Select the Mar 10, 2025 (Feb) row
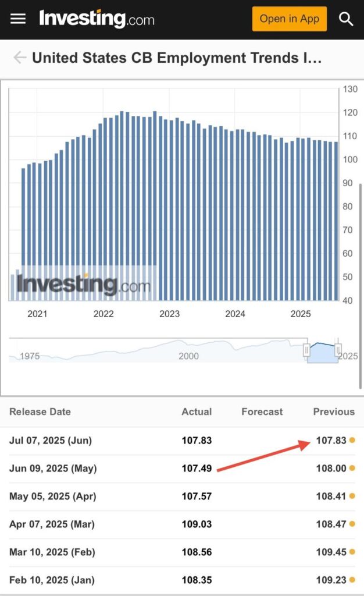The image size is (364, 596). pyautogui.click(x=182, y=552)
